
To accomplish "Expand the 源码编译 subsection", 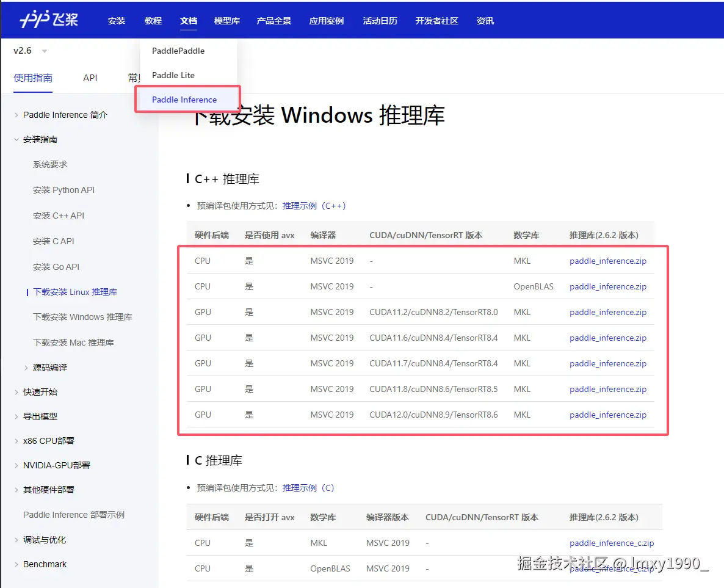I will click(50, 368).
